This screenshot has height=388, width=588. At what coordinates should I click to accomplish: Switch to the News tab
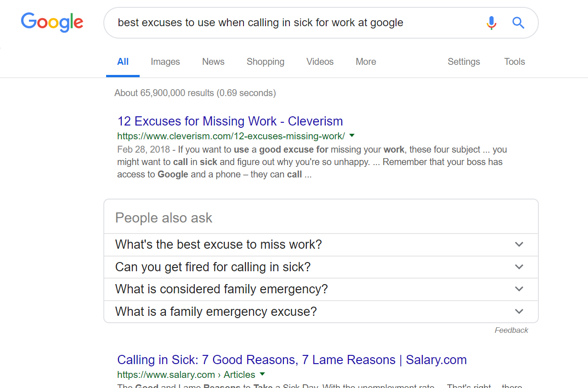pos(213,62)
